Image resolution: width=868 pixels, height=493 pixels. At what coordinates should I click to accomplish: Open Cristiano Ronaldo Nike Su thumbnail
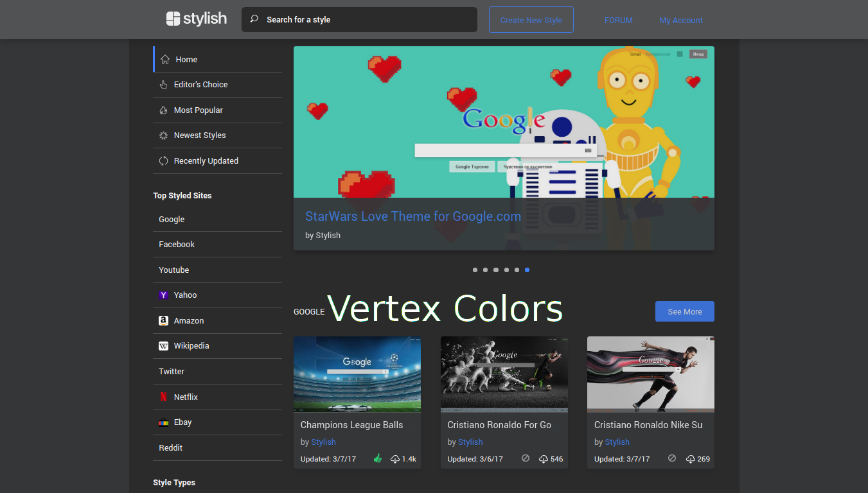(x=651, y=374)
